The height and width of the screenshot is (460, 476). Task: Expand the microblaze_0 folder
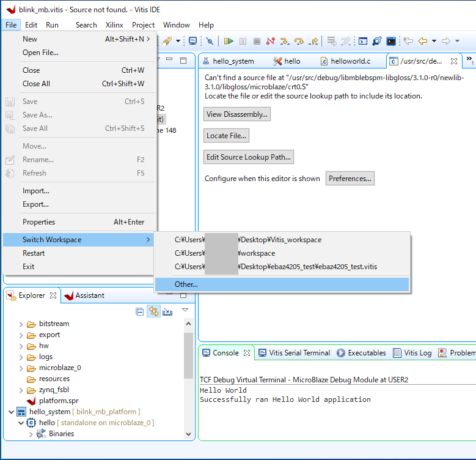[x=21, y=368]
